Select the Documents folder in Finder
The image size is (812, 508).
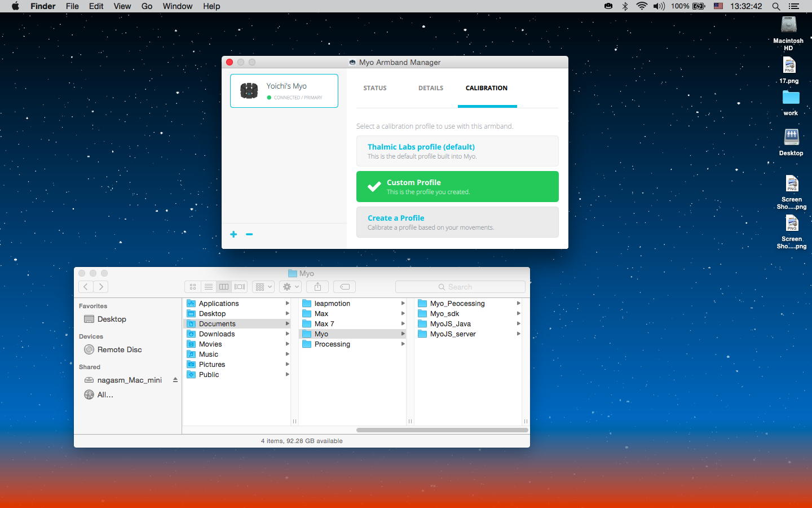237,324
